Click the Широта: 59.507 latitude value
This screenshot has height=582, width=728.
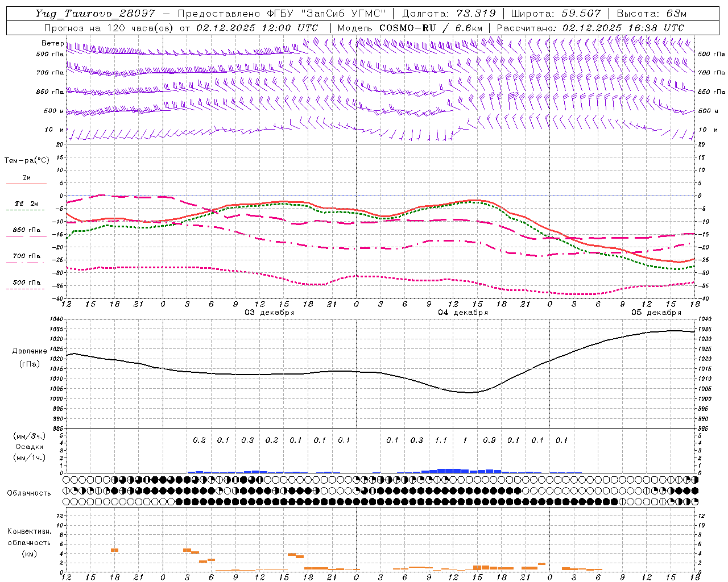tap(556, 14)
